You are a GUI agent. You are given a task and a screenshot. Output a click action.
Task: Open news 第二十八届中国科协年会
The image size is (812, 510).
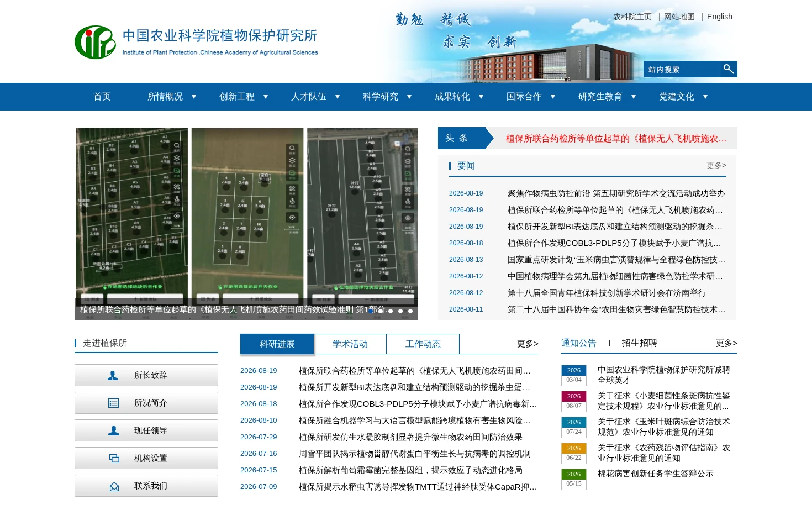point(616,309)
